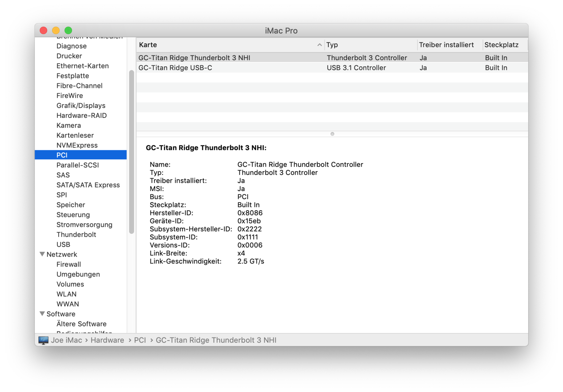Click the sidebar vertical scrollbar

click(131, 152)
